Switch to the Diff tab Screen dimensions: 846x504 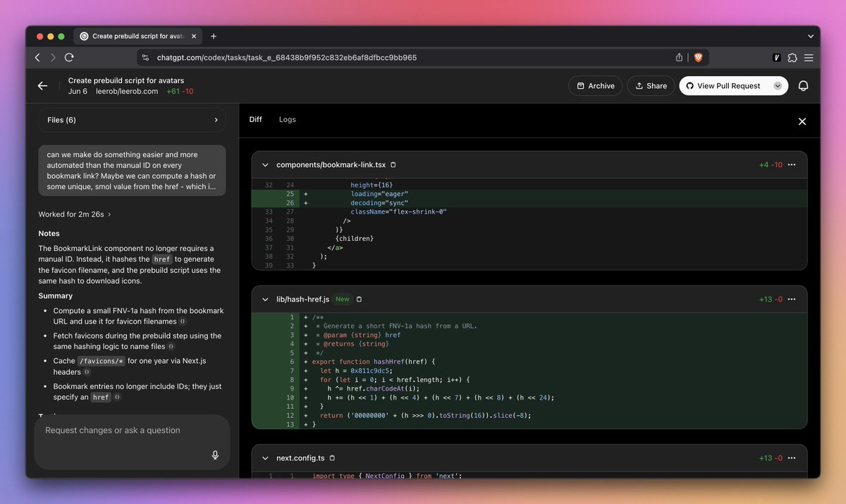pos(255,120)
